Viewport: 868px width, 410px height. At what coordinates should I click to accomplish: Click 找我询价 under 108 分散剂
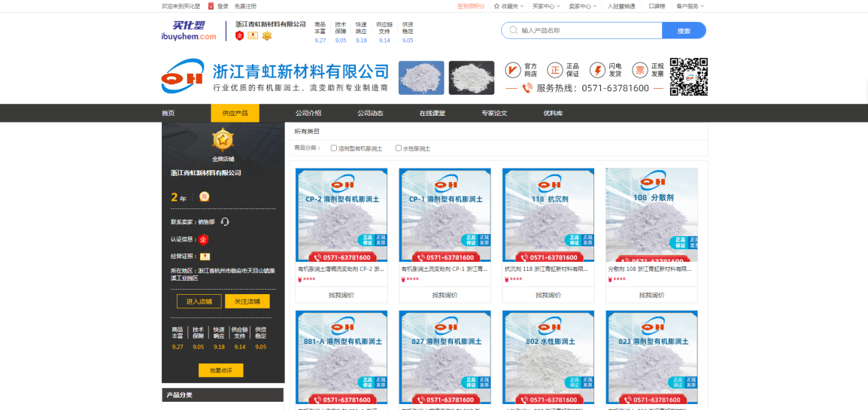point(651,295)
